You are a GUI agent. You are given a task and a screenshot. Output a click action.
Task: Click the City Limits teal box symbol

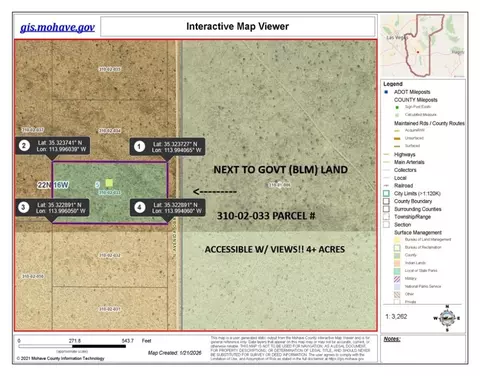[386, 193]
